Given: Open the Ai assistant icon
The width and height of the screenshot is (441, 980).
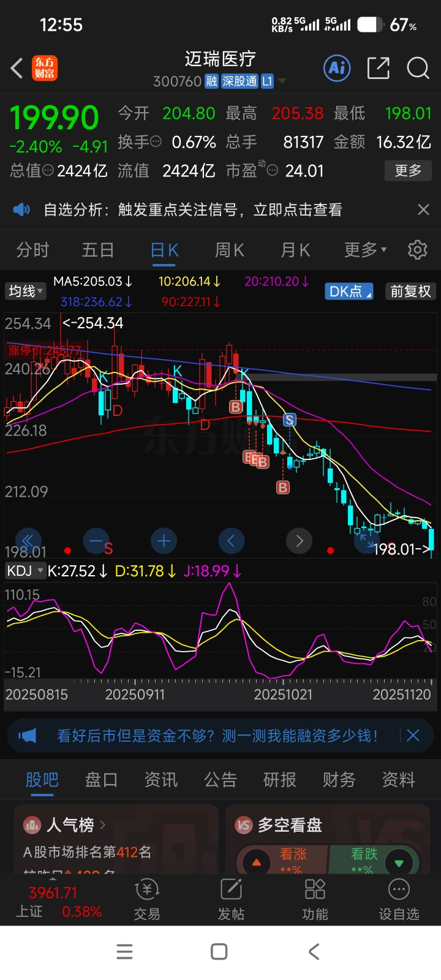Looking at the screenshot, I should 337,67.
